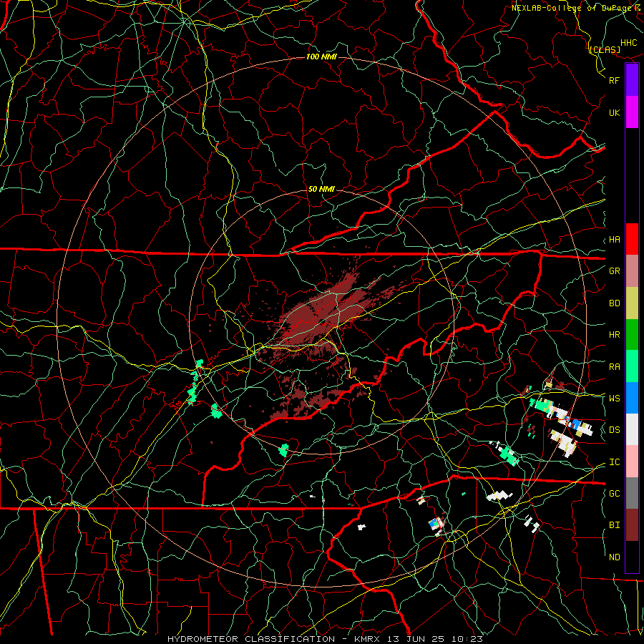The height and width of the screenshot is (644, 644).
Task: Click the BI brown legend swatch
Action: 632,525
